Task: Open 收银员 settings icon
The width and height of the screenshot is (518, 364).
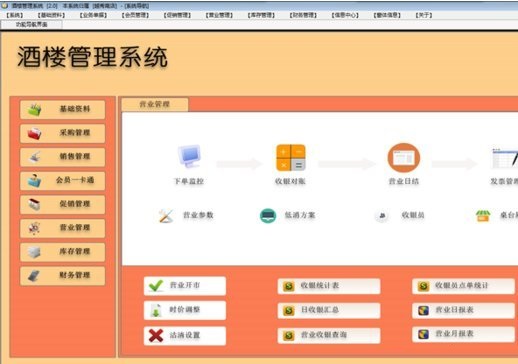Action: 382,216
